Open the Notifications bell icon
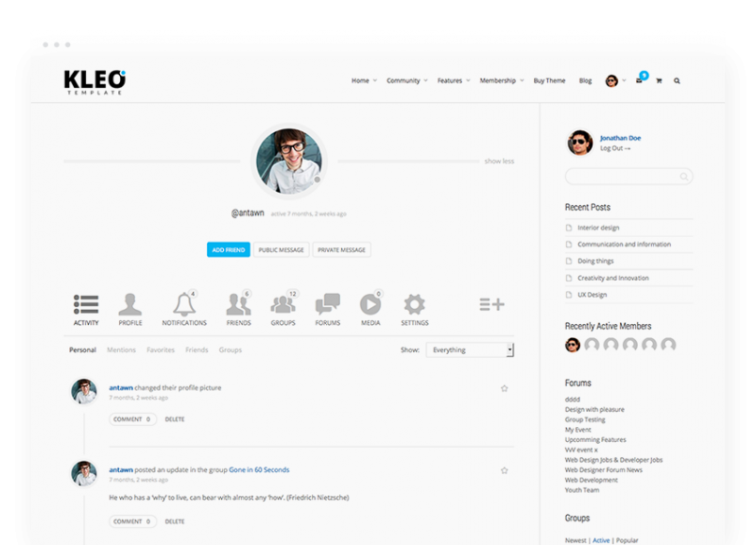 tap(184, 304)
